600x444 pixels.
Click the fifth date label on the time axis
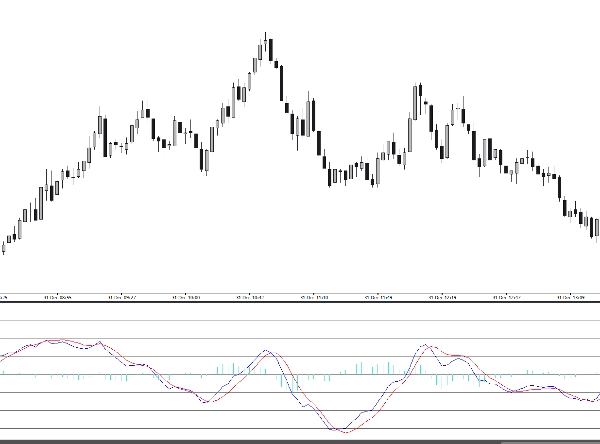[314, 297]
